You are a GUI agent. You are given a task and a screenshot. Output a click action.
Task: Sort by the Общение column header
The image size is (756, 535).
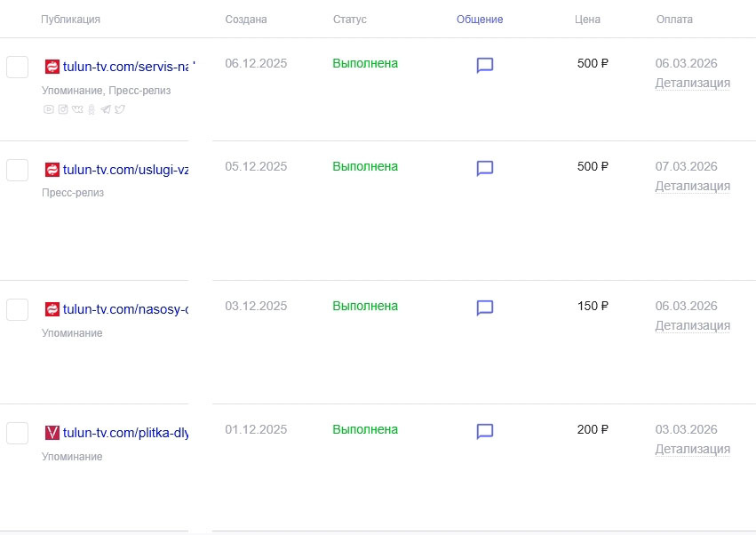point(480,20)
